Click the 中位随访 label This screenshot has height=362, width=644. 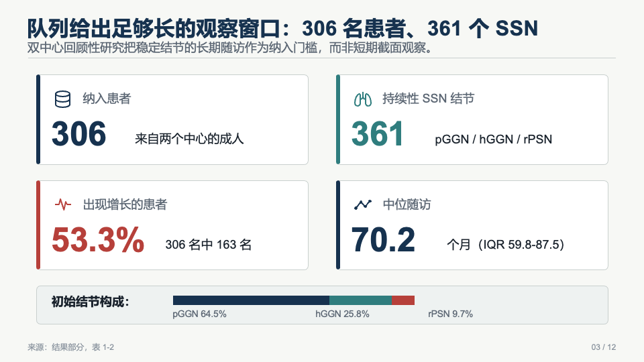click(x=407, y=204)
